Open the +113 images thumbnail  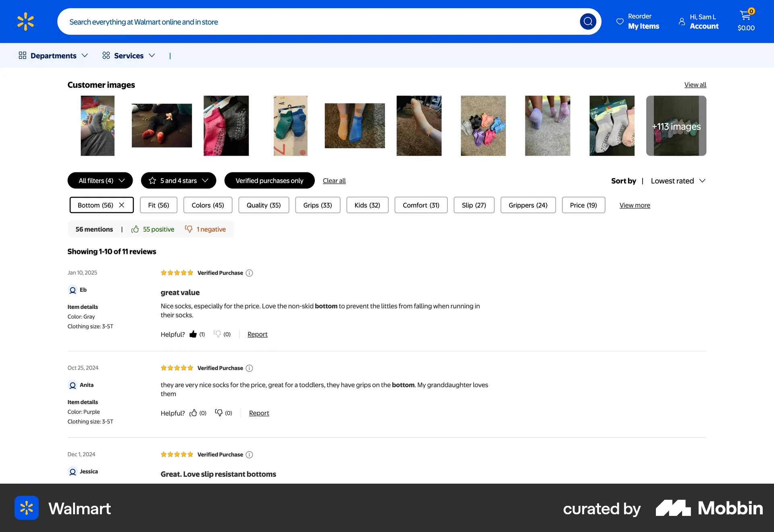[x=676, y=126]
